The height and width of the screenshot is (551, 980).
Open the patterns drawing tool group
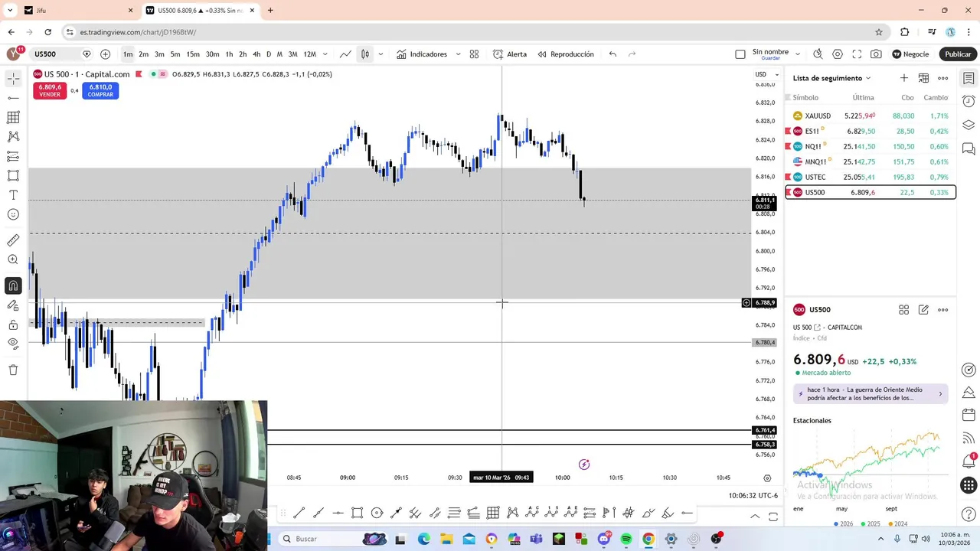click(13, 136)
